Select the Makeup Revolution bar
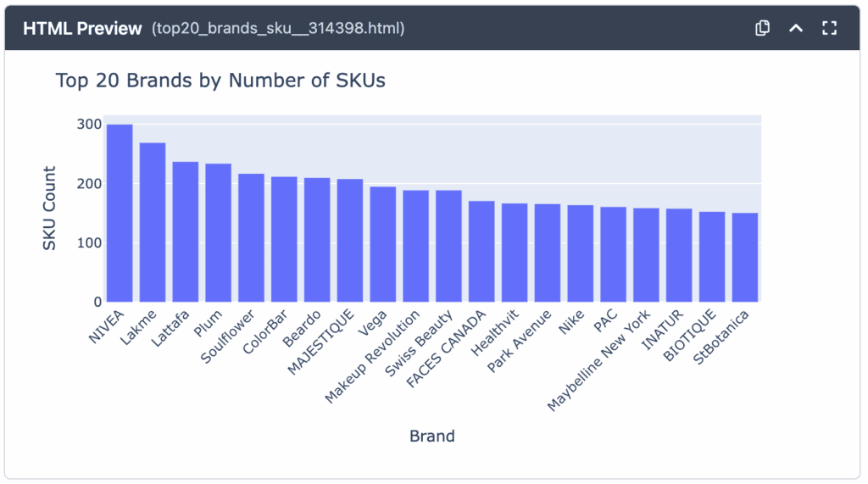 415,246
